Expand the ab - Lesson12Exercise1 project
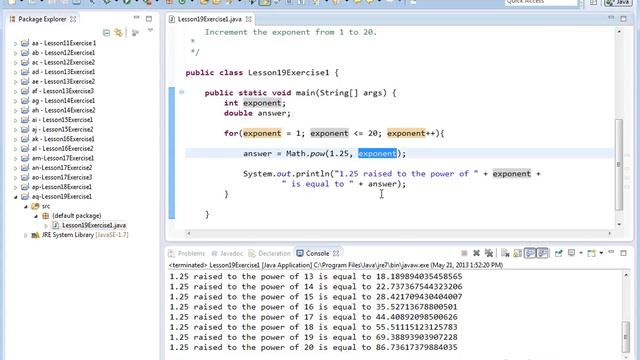The width and height of the screenshot is (640, 360). point(16,53)
